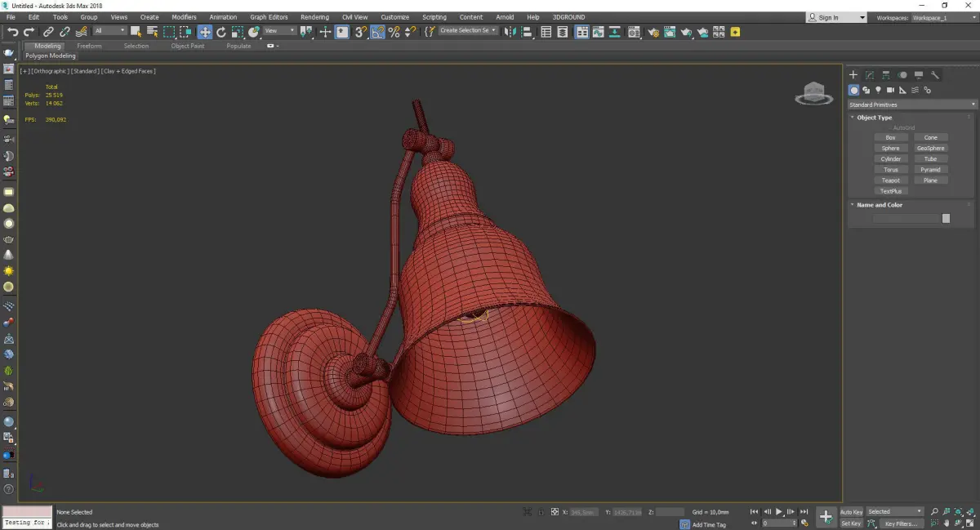The height and width of the screenshot is (530, 980).
Task: Open the Scene Explorer list icon
Action: pos(546,32)
